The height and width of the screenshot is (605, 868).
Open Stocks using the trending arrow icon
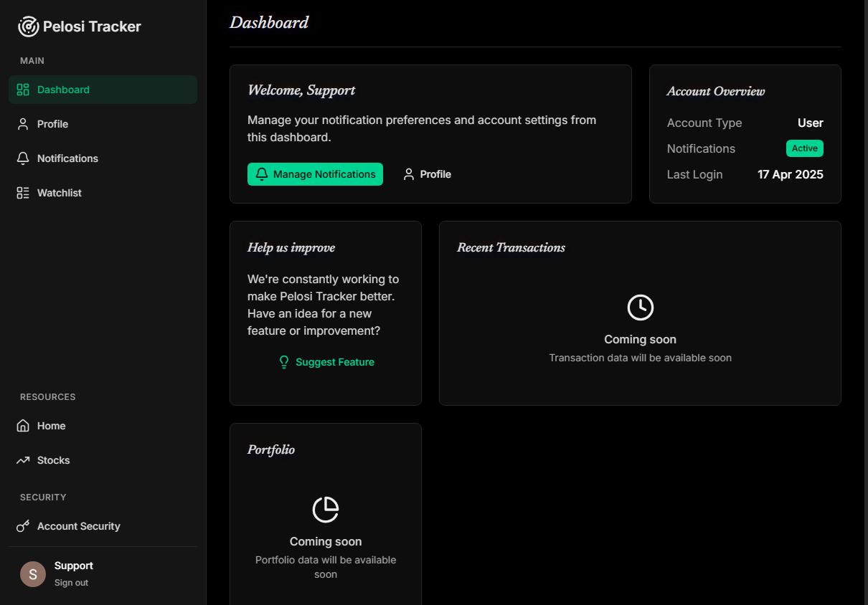pyautogui.click(x=22, y=460)
